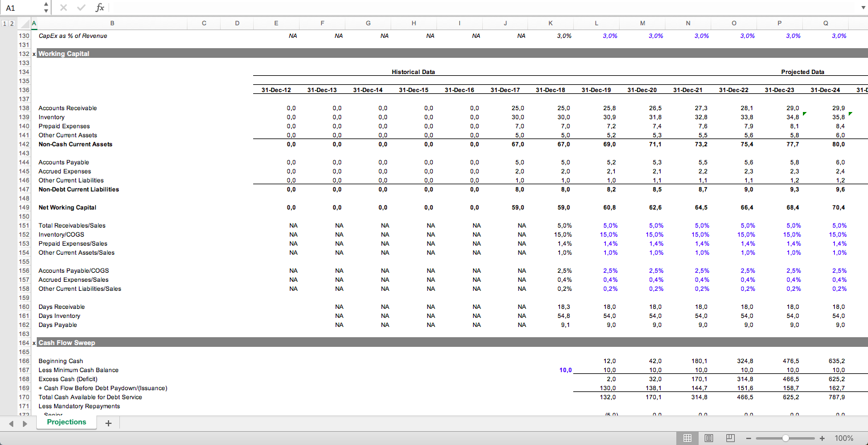
Task: Confirm entry with the checkmark icon
Action: click(81, 7)
